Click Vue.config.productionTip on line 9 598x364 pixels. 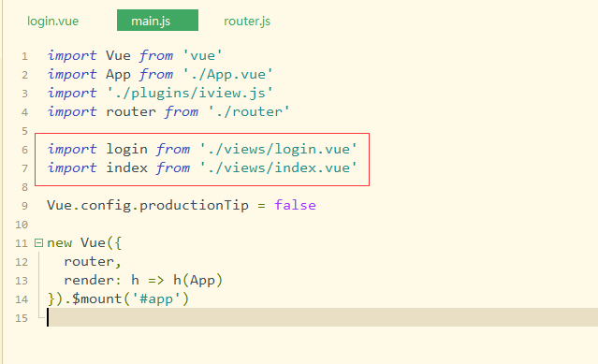point(148,206)
